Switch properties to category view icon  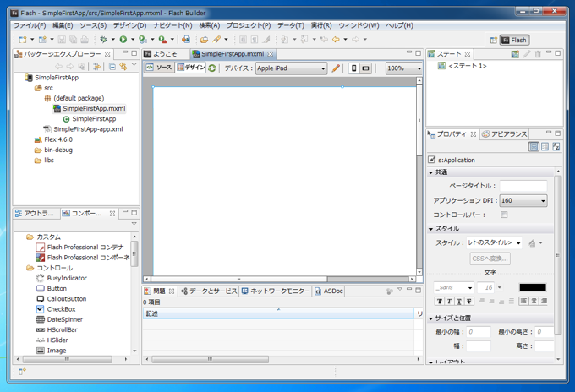coord(545,146)
